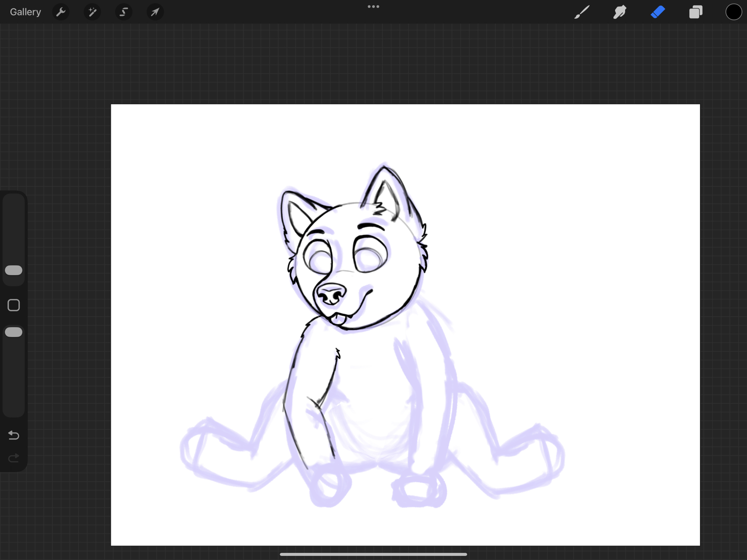Screen dimensions: 747x560
Task: Click the lower opacity slider handle
Action: [14, 332]
